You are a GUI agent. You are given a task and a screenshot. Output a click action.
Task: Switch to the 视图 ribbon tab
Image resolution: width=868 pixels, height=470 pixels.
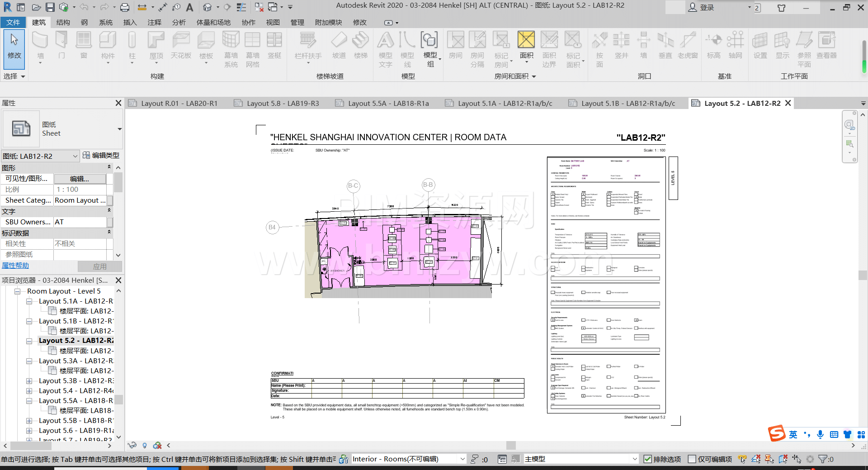273,22
